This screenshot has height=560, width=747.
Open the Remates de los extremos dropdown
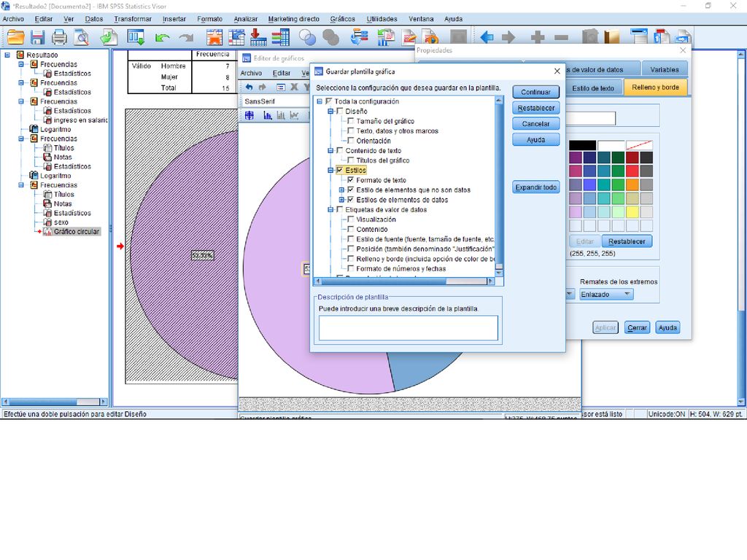[x=606, y=295]
